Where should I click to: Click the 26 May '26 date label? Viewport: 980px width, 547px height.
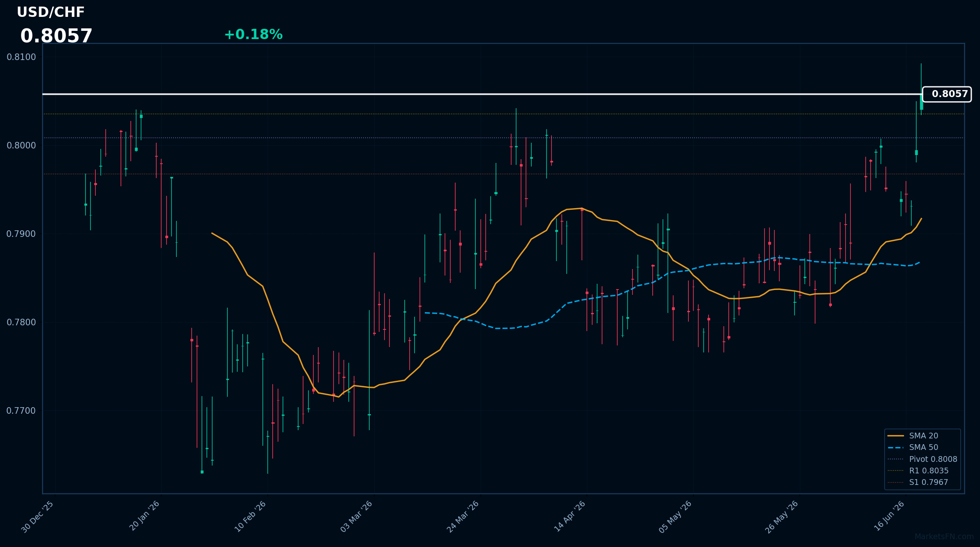point(782,517)
